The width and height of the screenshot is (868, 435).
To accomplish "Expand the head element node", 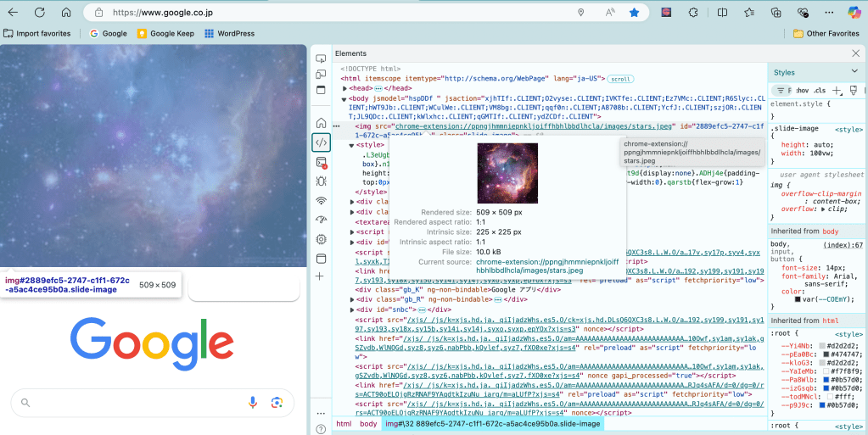I will click(x=345, y=88).
